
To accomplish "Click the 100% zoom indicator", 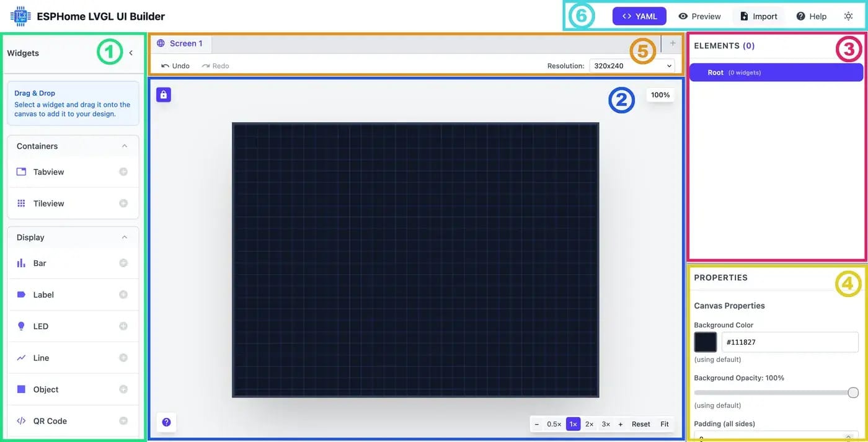I will 660,95.
